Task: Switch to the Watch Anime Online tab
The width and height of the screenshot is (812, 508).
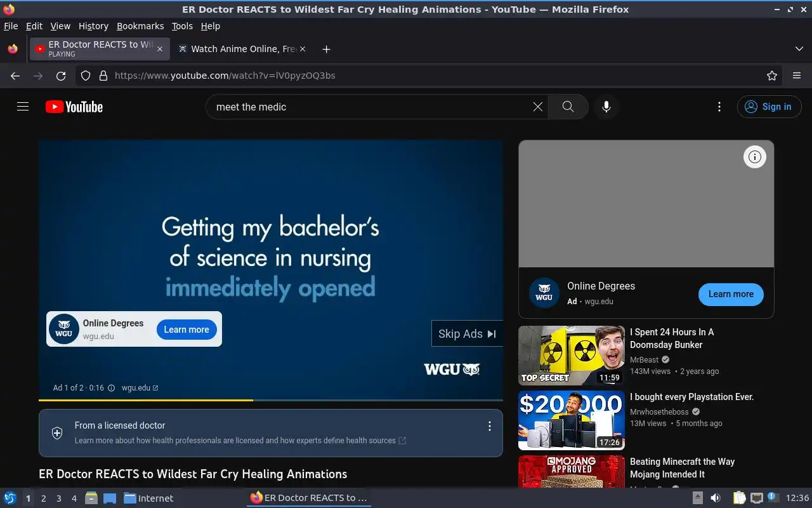Action: tap(241, 49)
